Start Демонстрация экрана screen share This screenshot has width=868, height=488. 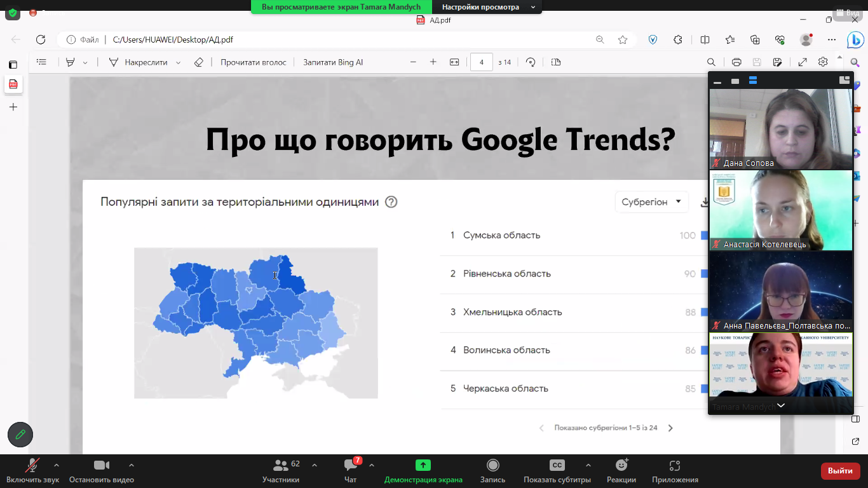(x=423, y=471)
